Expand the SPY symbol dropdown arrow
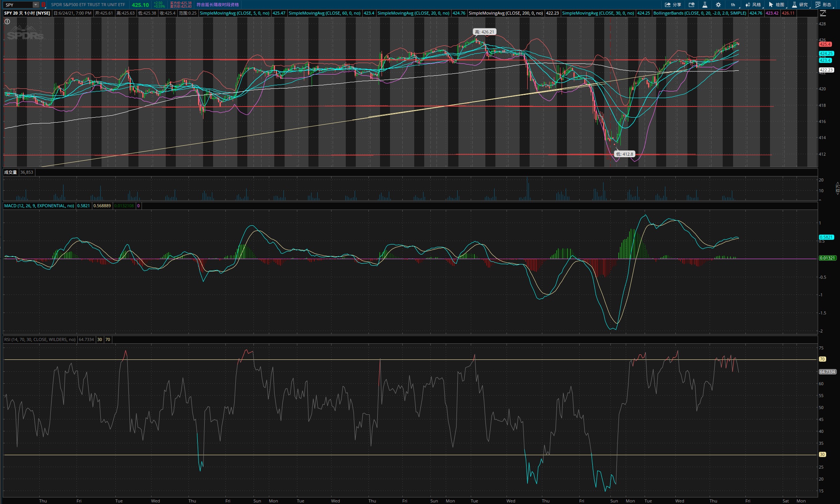Viewport: 840px width, 504px height. 35,5
